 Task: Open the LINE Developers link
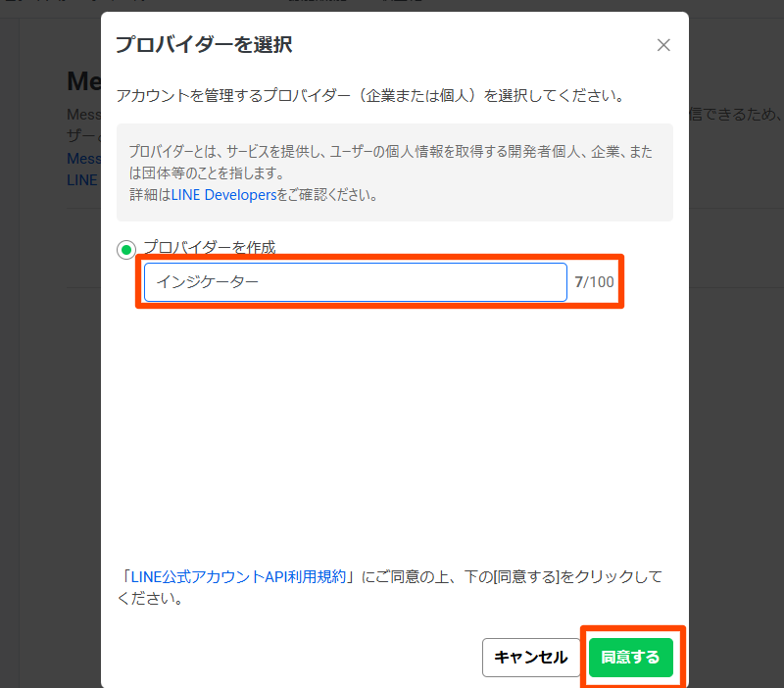224,194
